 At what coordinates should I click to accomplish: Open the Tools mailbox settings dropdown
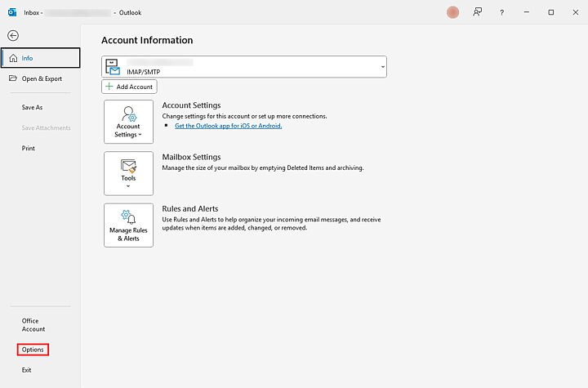pos(129,173)
